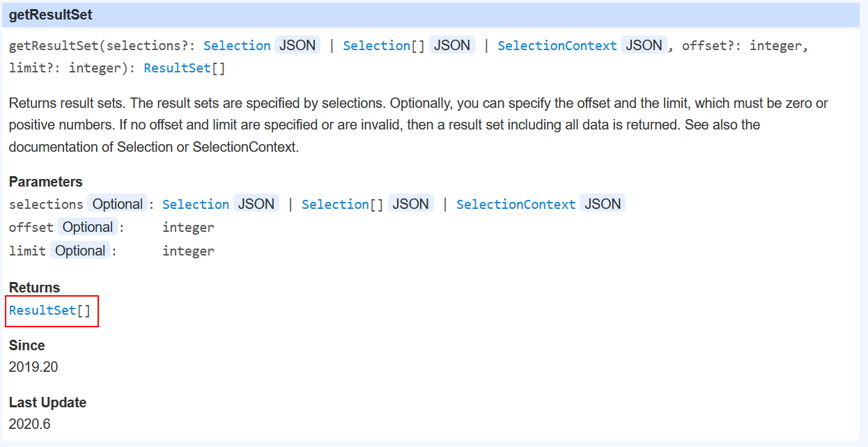This screenshot has height=447, width=868.
Task: Open the ResultSet[] return type in the signature
Action: pyautogui.click(x=185, y=68)
